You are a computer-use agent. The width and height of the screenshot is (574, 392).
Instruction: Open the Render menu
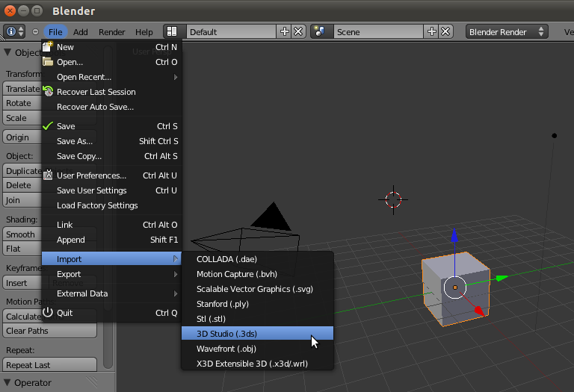pos(111,32)
